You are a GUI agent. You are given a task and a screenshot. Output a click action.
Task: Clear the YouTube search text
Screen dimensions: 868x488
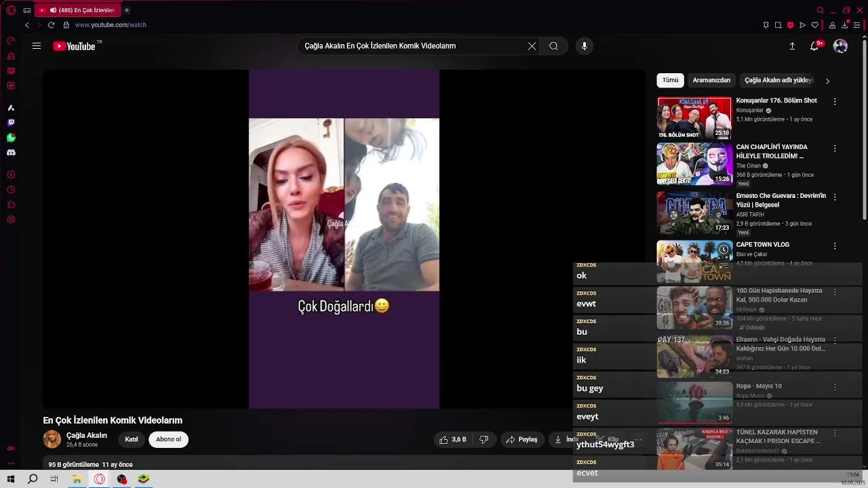coord(532,46)
